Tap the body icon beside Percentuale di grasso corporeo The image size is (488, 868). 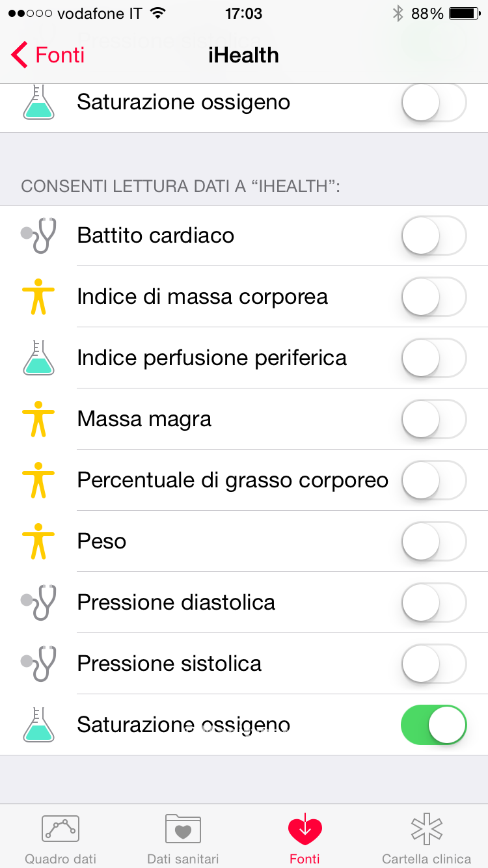click(39, 480)
